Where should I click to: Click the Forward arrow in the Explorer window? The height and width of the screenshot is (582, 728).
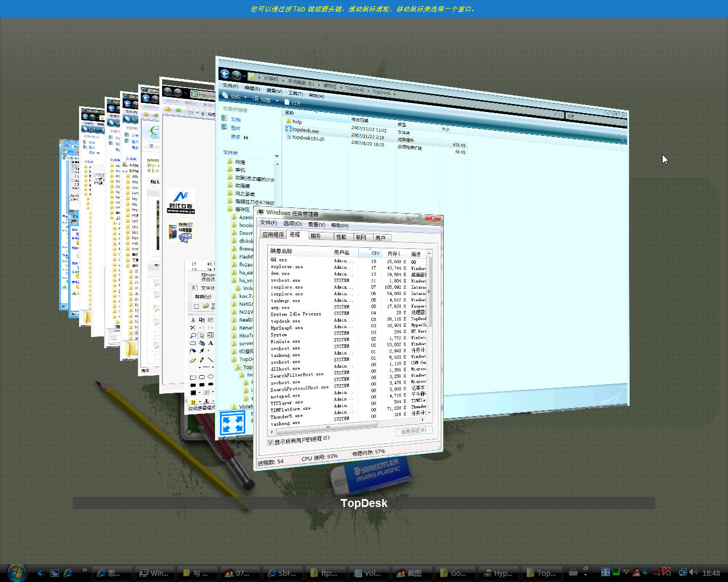(237, 75)
